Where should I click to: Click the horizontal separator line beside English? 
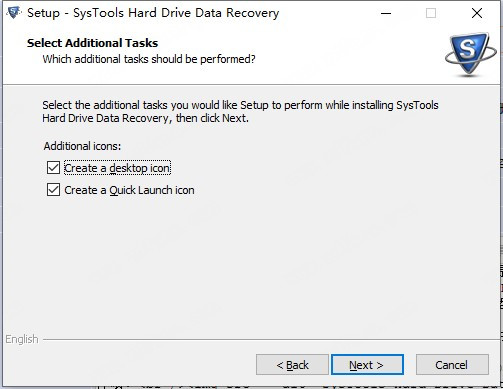pyautogui.click(x=271, y=340)
